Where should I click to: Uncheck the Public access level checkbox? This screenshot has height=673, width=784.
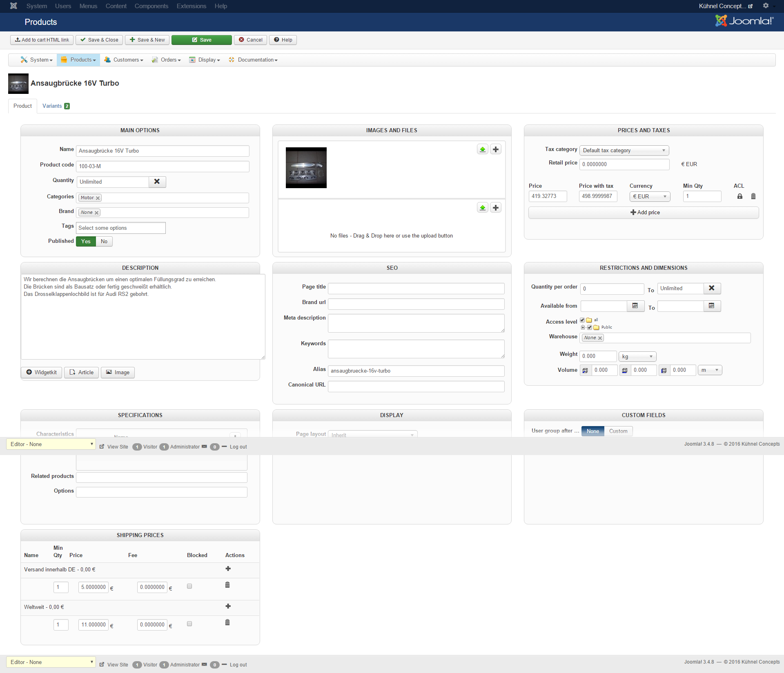(589, 327)
